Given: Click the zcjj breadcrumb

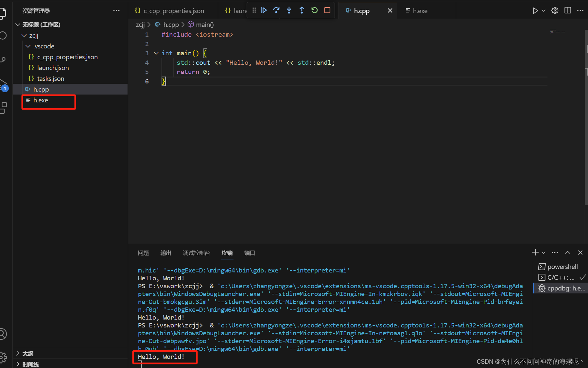Looking at the screenshot, I should point(140,25).
